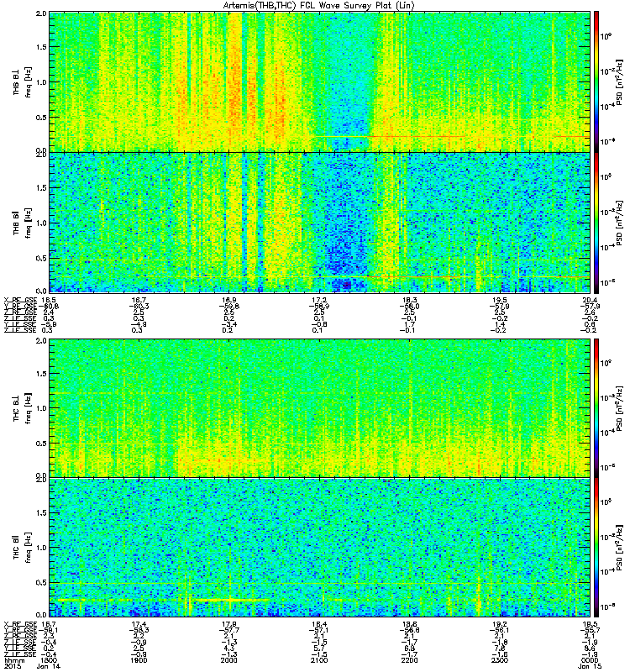Image resolution: width=630 pixels, height=672 pixels.
Task: Click the Y_RE_GSE value -55.7 in the THC table
Action: (590, 630)
